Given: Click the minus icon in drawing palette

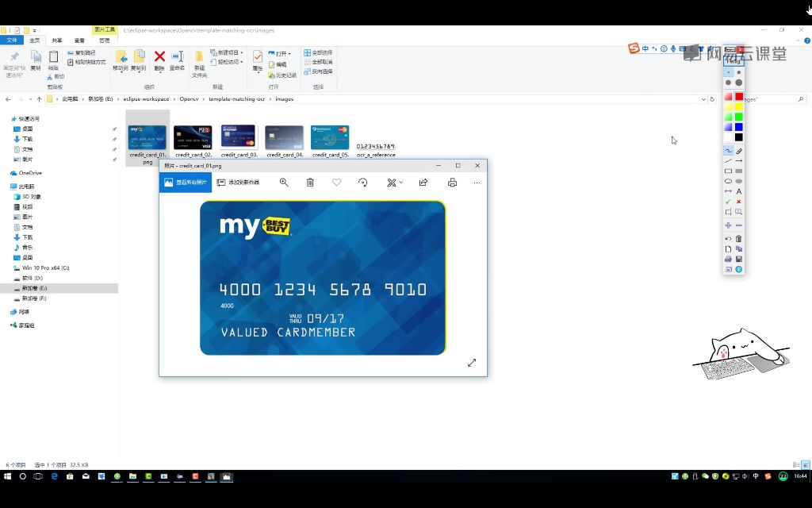Looking at the screenshot, I should click(739, 225).
